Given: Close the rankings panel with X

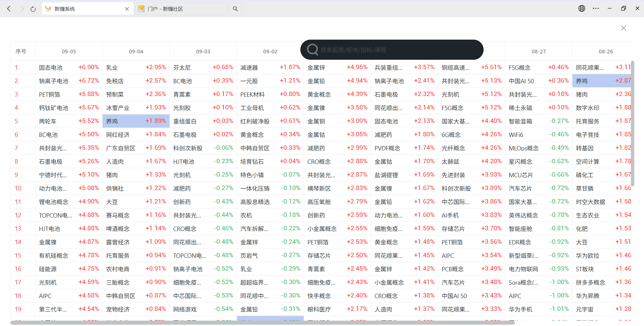Looking at the screenshot, I should pyautogui.click(x=623, y=28).
